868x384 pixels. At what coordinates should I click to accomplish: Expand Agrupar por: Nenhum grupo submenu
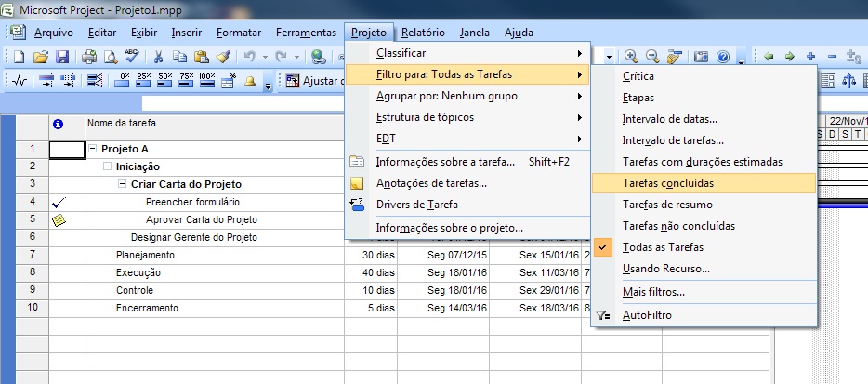click(467, 96)
